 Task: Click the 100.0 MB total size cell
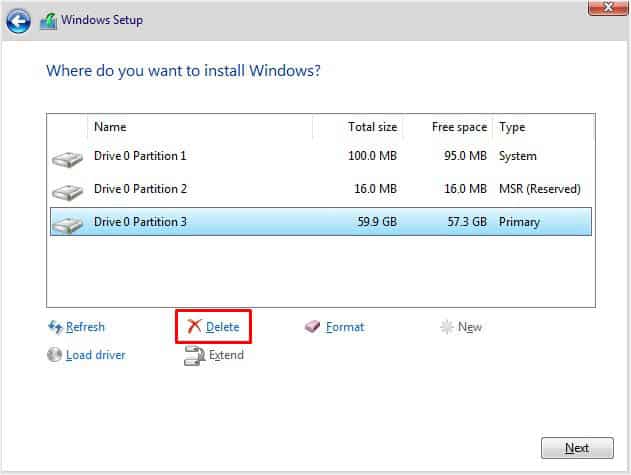pyautogui.click(x=373, y=156)
